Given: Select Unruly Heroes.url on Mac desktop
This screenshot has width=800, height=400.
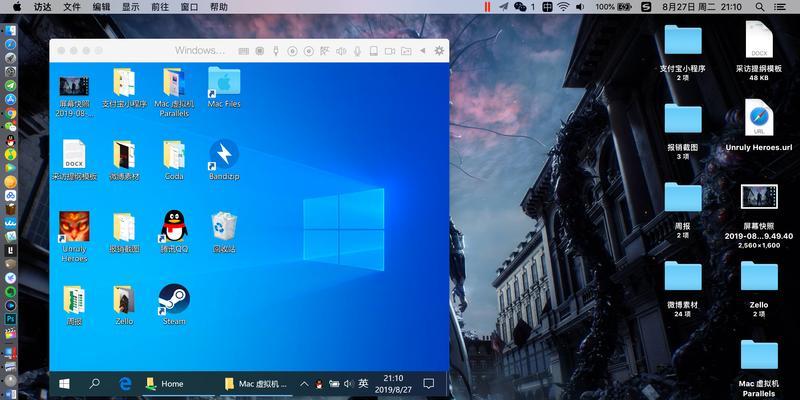Looking at the screenshot, I should 759,125.
